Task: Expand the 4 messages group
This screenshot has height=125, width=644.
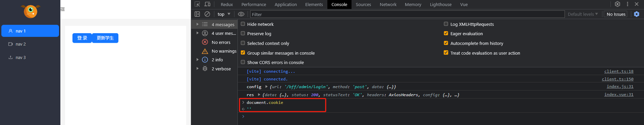Action: click(197, 24)
